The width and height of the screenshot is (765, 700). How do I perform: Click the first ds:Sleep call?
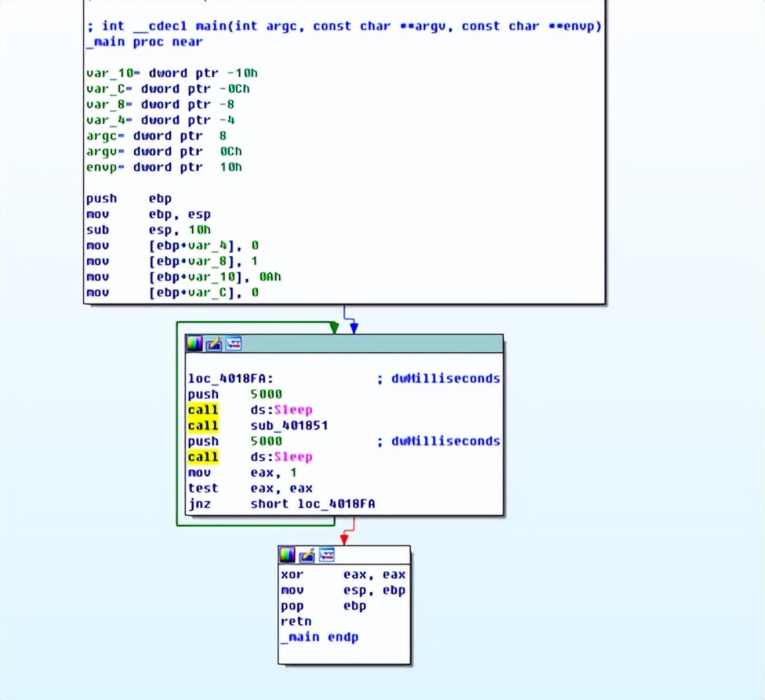281,410
